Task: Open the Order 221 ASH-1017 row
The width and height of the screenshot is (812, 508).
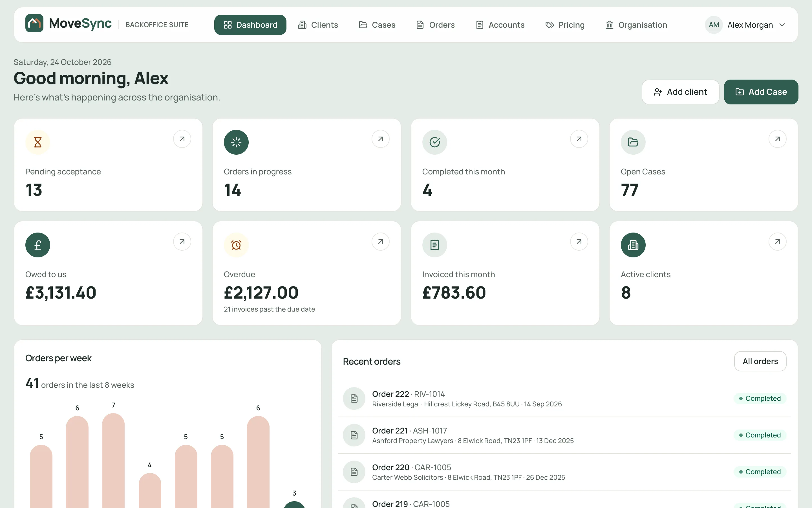Action: (564, 435)
